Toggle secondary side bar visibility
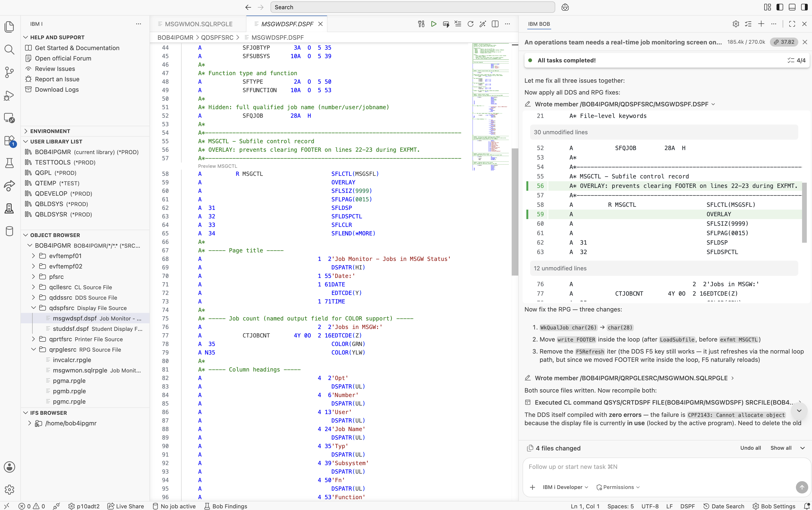Image resolution: width=812 pixels, height=510 pixels. pos(804,7)
